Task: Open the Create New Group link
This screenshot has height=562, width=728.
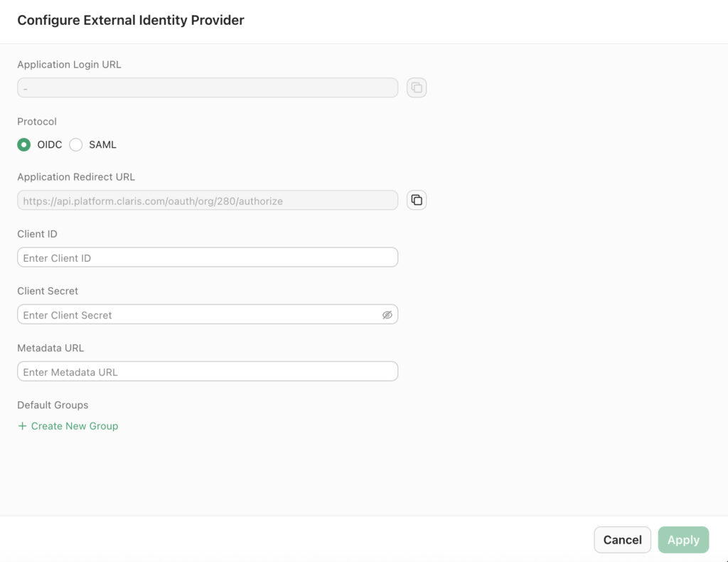Action: coord(74,426)
